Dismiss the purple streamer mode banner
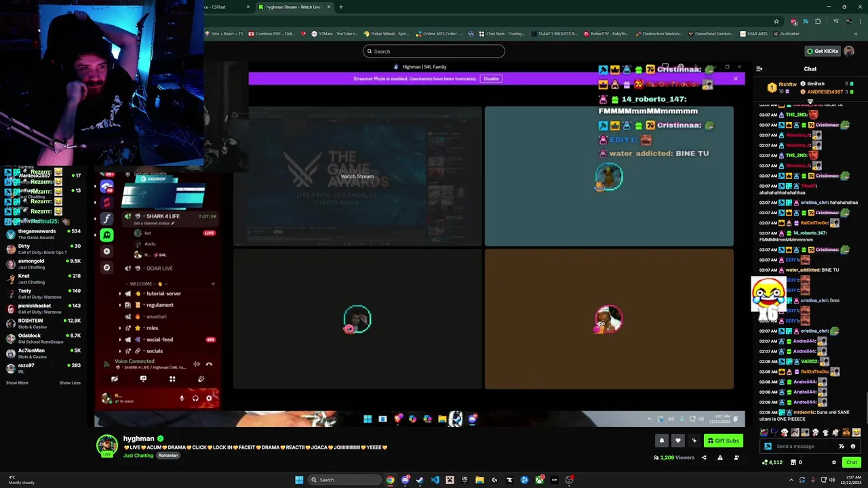The image size is (868, 488). pos(735,79)
